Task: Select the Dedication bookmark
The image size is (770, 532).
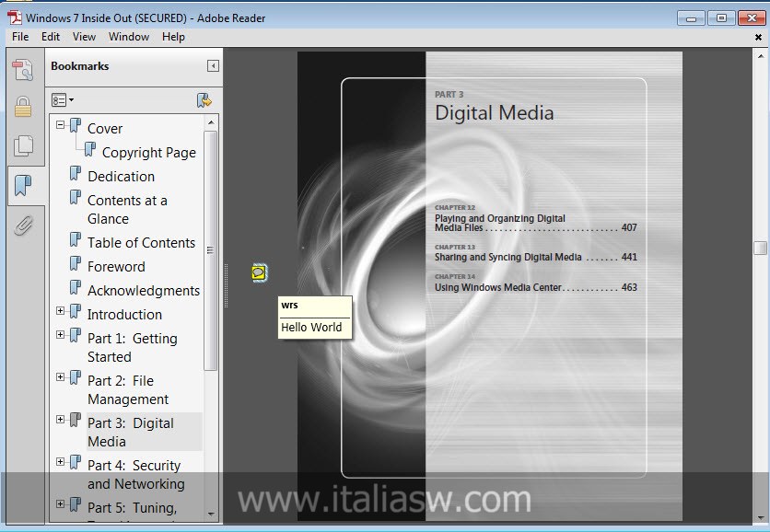Action: point(121,176)
